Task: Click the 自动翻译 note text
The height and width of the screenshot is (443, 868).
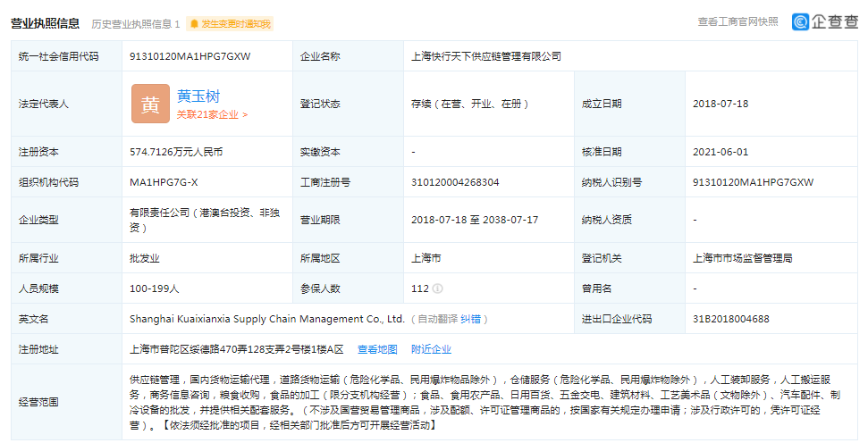Action: coord(437,319)
